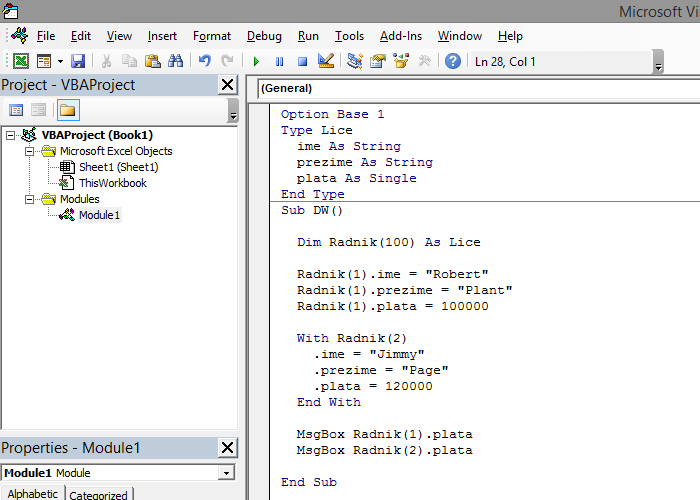Toggle Design Mode icon in toolbar

[325, 62]
